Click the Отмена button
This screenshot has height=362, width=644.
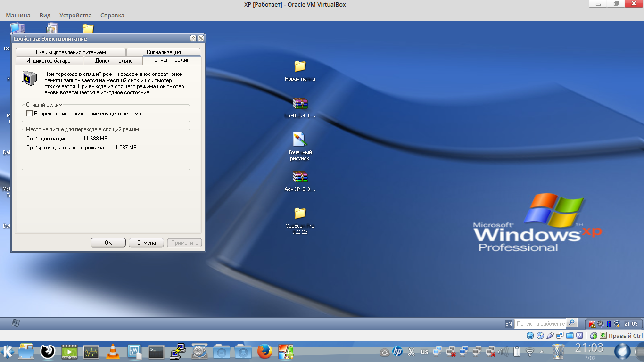146,243
